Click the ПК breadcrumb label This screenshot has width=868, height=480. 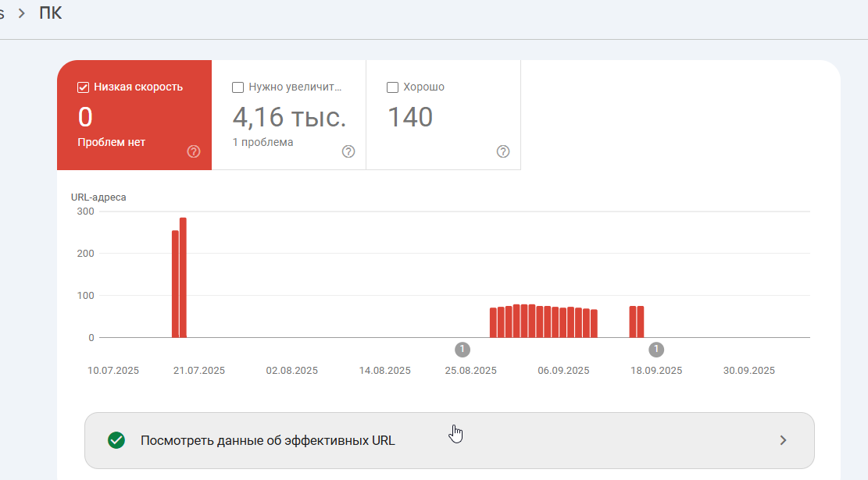click(50, 12)
